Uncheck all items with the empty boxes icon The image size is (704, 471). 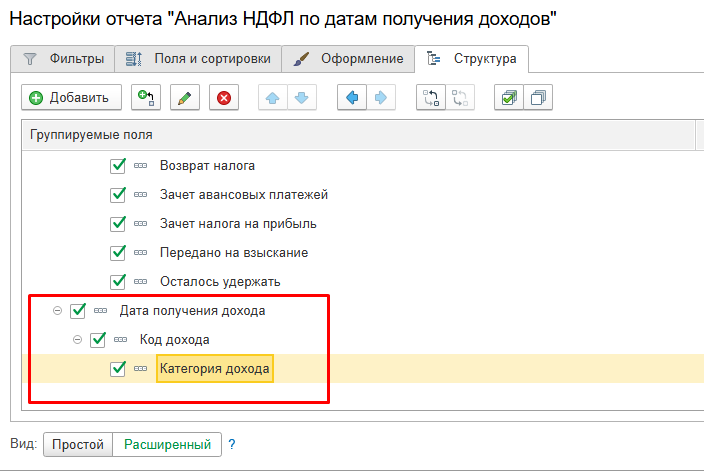[538, 97]
